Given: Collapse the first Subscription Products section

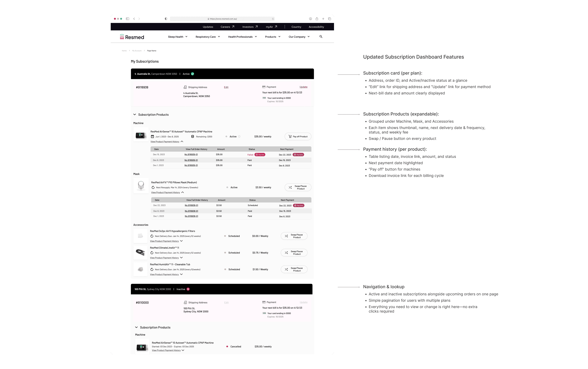Looking at the screenshot, I should point(134,114).
